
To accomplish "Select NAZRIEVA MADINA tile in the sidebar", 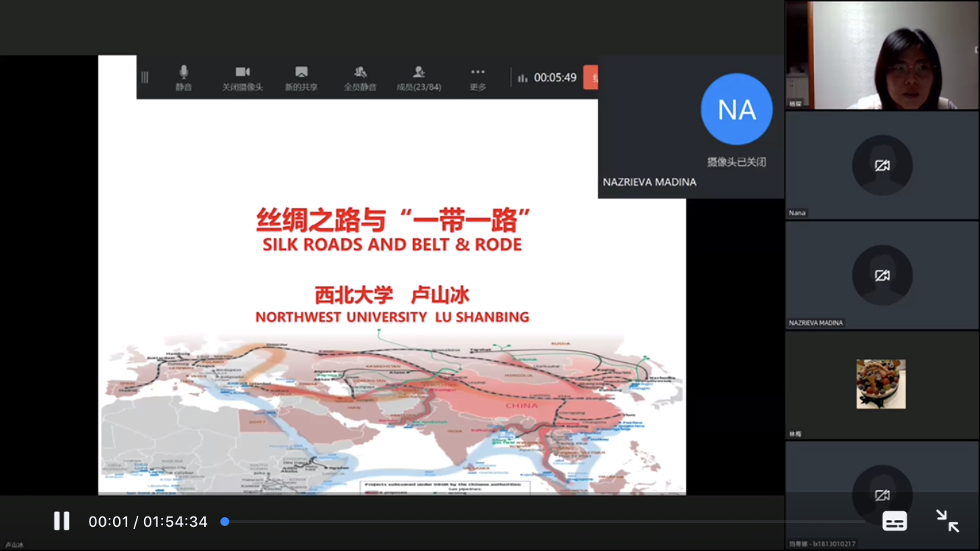I will (882, 275).
